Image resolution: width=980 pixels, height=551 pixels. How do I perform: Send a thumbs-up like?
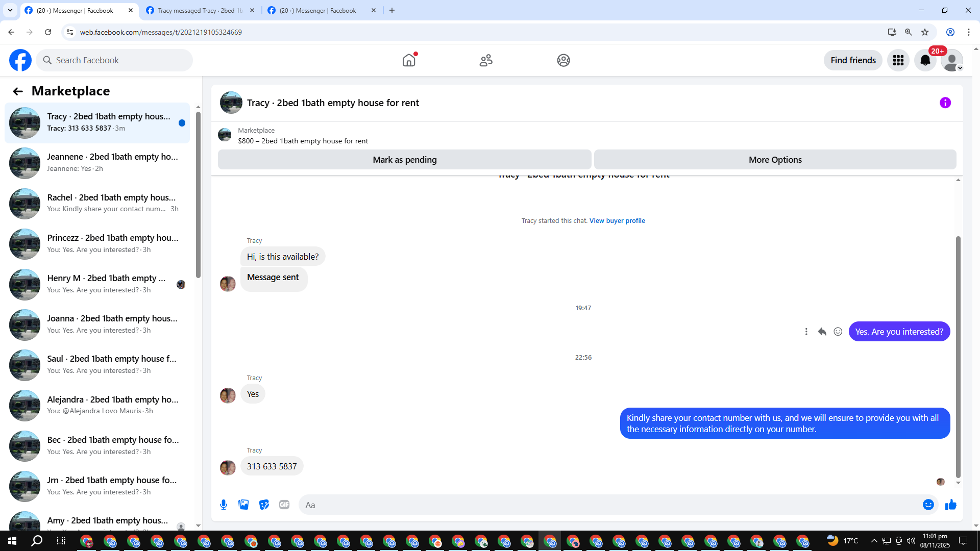tap(950, 505)
